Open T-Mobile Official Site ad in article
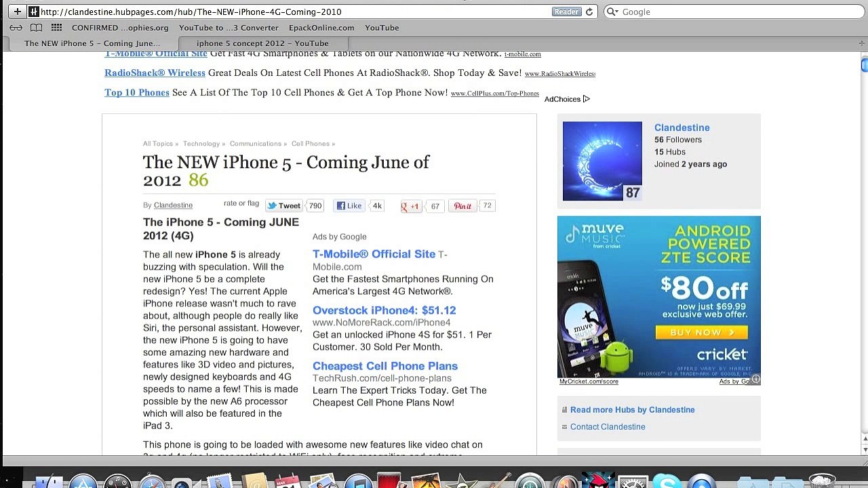Image resolution: width=868 pixels, height=488 pixels. click(x=374, y=254)
